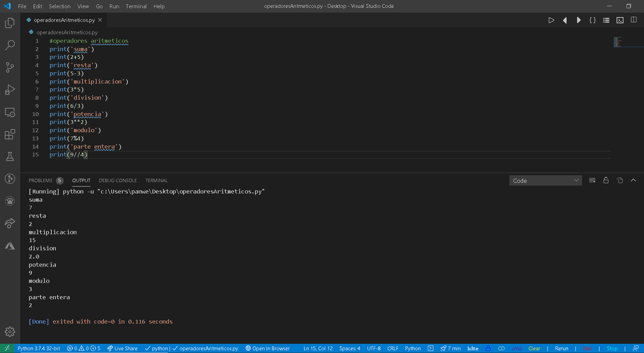Open remote window from green status icon
The width and height of the screenshot is (644, 353).
(x=7, y=348)
